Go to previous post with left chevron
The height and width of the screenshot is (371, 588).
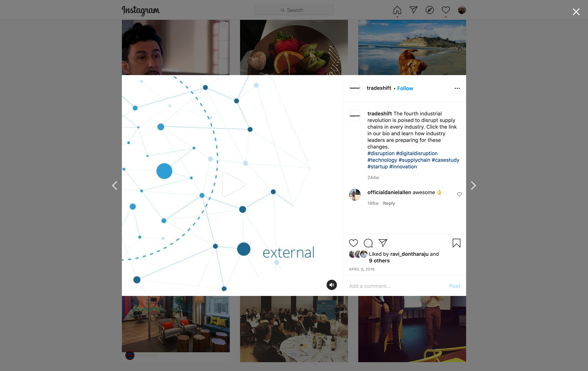[x=115, y=185]
